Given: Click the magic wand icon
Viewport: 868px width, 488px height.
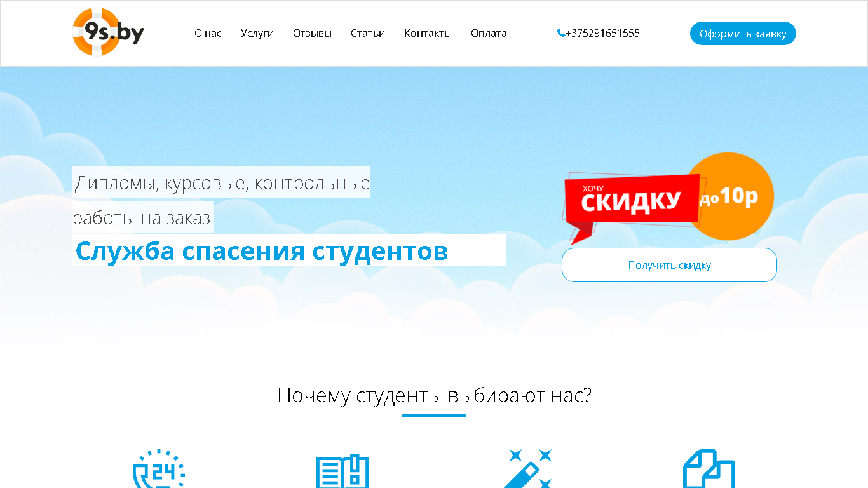Looking at the screenshot, I should pyautogui.click(x=528, y=468).
